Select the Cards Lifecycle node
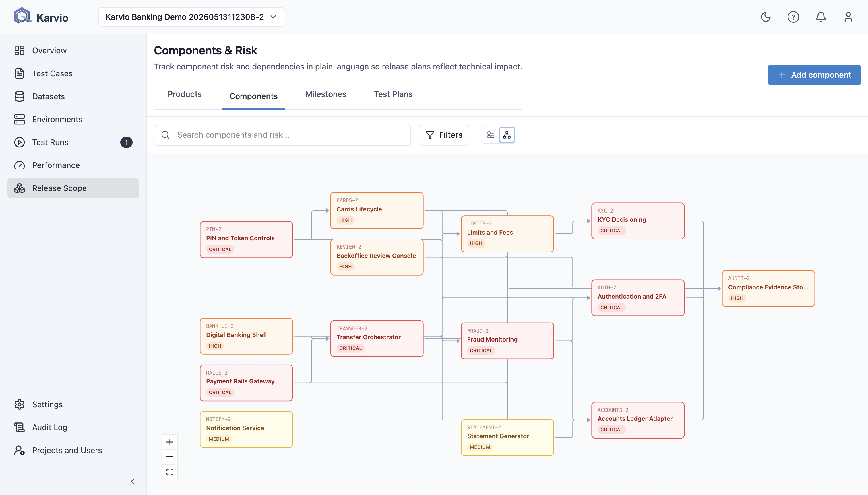The width and height of the screenshot is (868, 495). point(377,211)
